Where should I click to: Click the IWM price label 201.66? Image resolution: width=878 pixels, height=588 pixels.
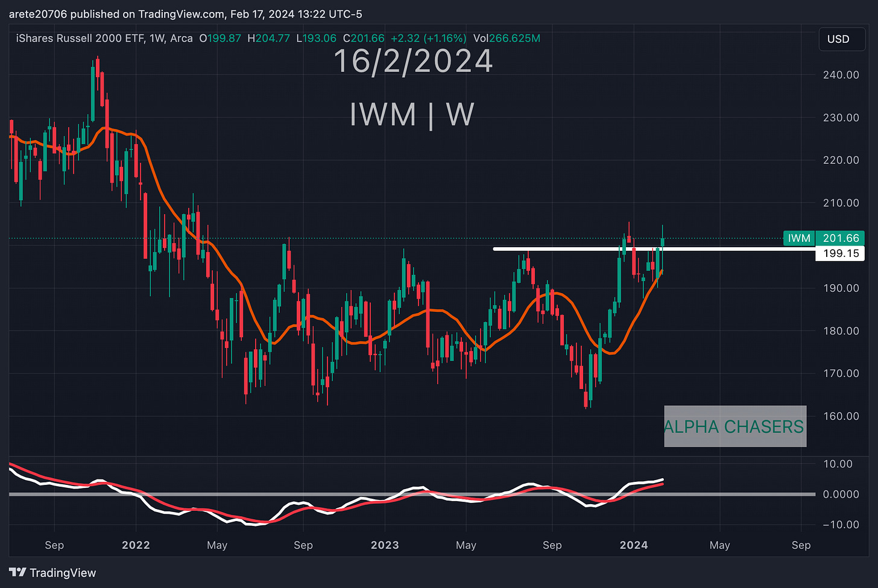824,238
